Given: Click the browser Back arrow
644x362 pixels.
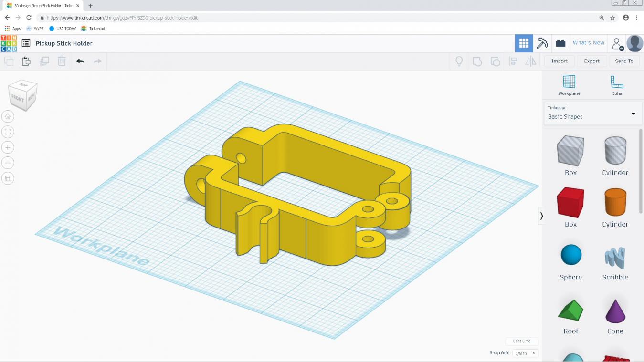Looking at the screenshot, I should click(7, 18).
